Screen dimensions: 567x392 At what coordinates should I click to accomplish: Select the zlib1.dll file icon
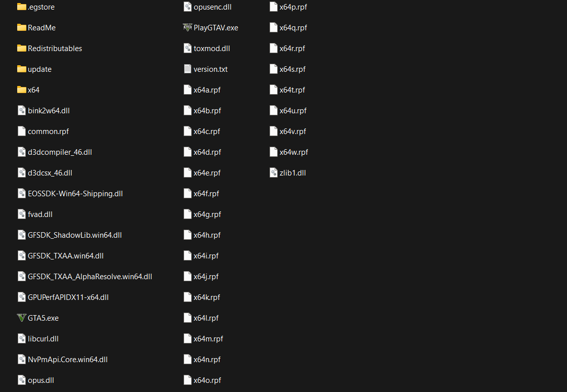[274, 173]
